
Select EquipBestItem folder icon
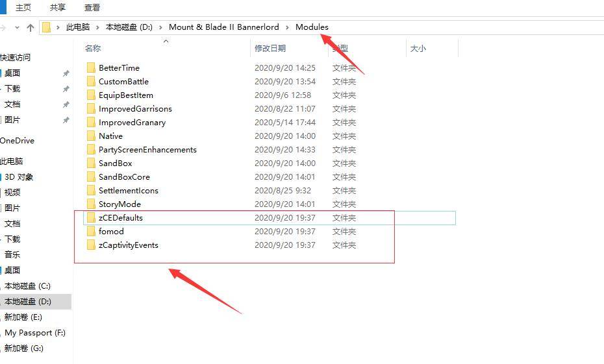tap(91, 95)
